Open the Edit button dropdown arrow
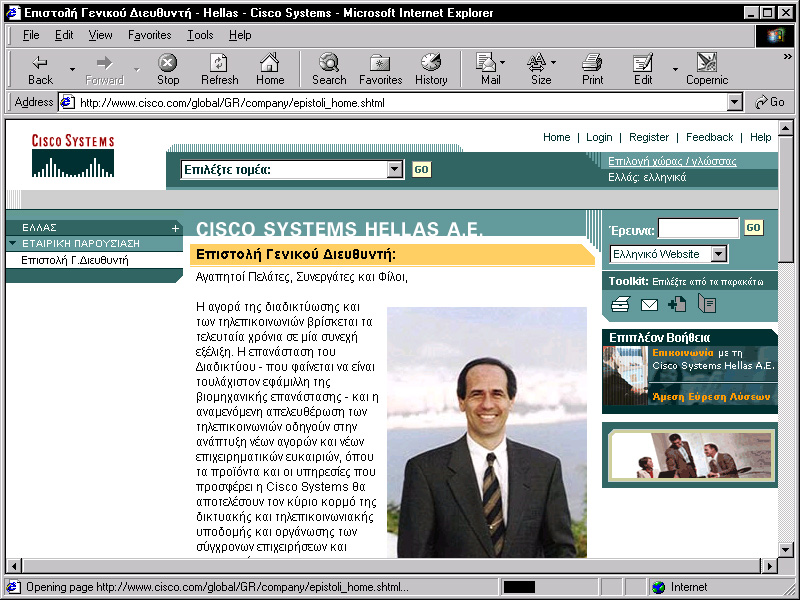This screenshot has height=600, width=800. pos(675,69)
